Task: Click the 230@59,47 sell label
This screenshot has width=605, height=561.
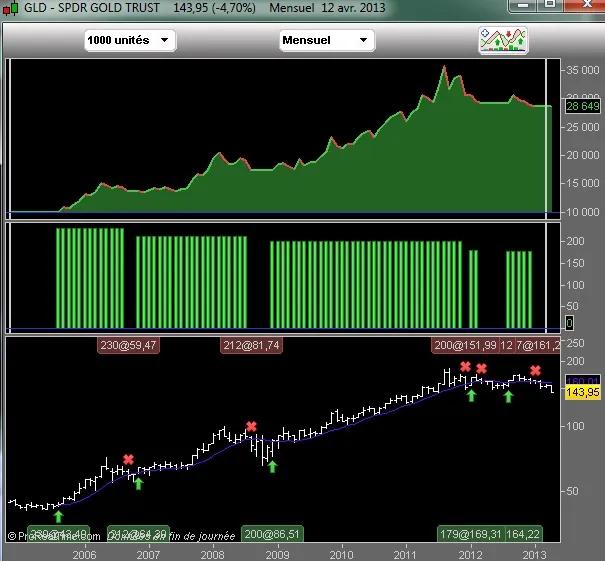Action: 128,345
